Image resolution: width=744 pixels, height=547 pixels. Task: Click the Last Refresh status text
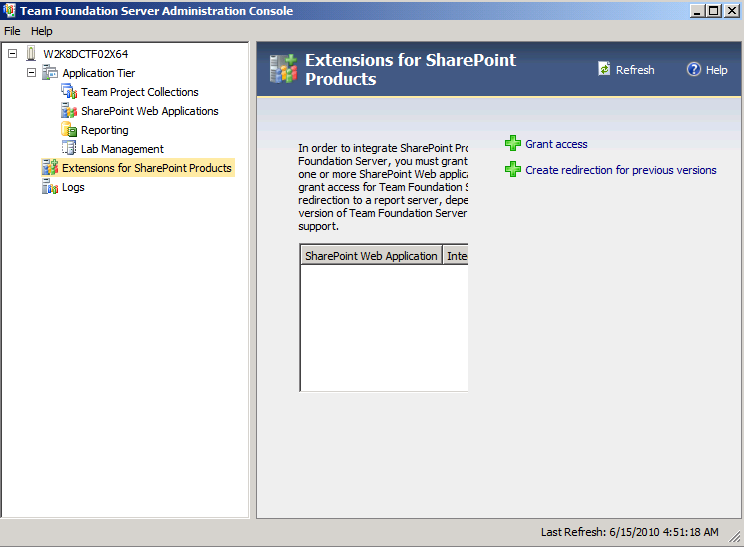coord(630,532)
